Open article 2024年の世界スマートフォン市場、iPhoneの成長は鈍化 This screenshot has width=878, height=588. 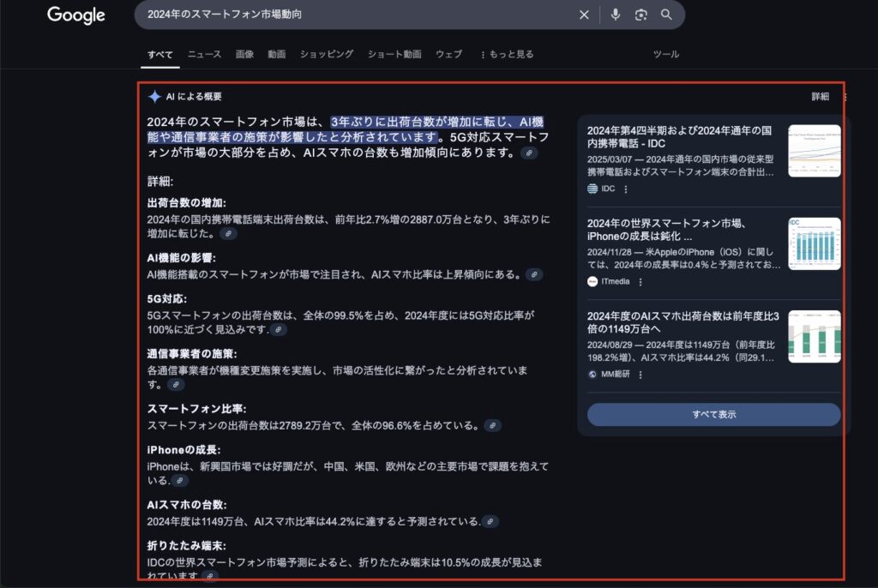[666, 230]
